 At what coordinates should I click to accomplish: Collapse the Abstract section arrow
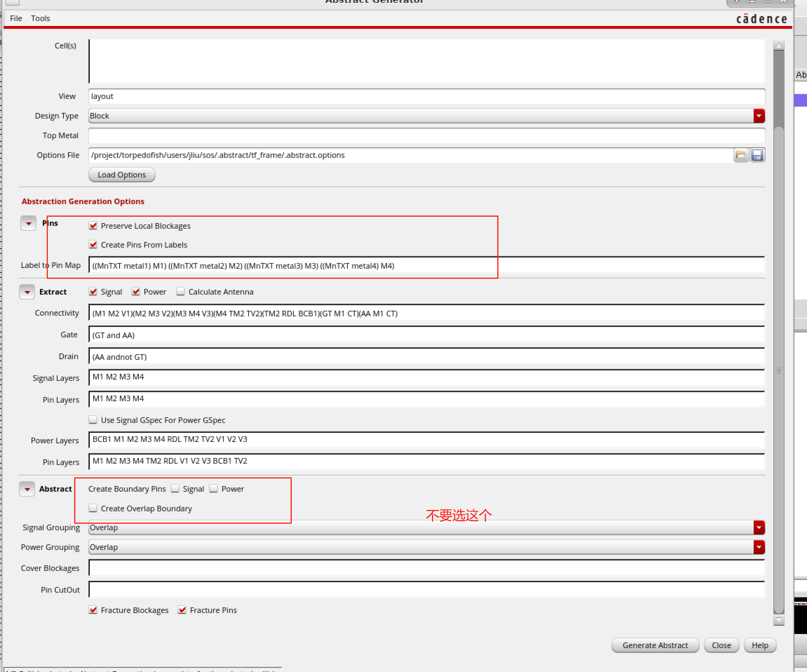coord(27,489)
